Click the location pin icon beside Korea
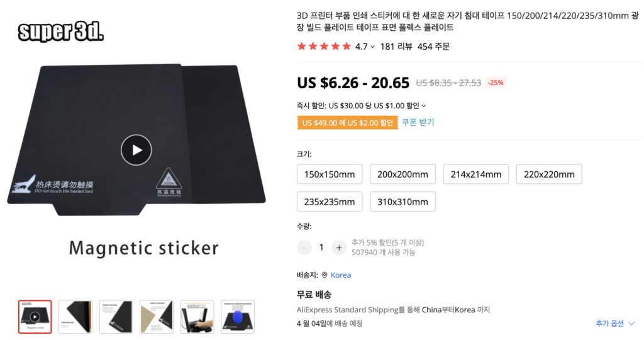 click(x=325, y=275)
